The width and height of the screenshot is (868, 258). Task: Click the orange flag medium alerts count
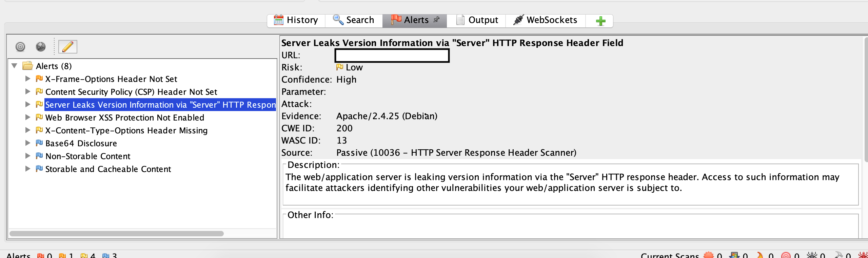tap(66, 255)
